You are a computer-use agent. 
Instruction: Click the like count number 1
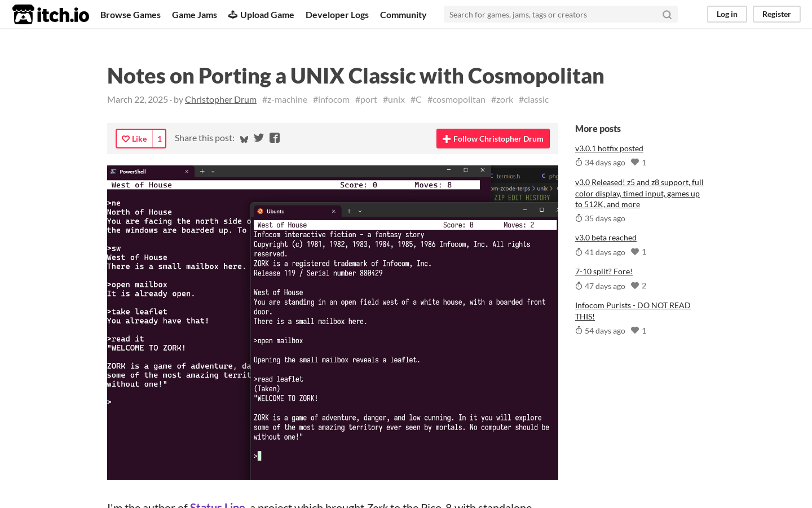point(160,139)
